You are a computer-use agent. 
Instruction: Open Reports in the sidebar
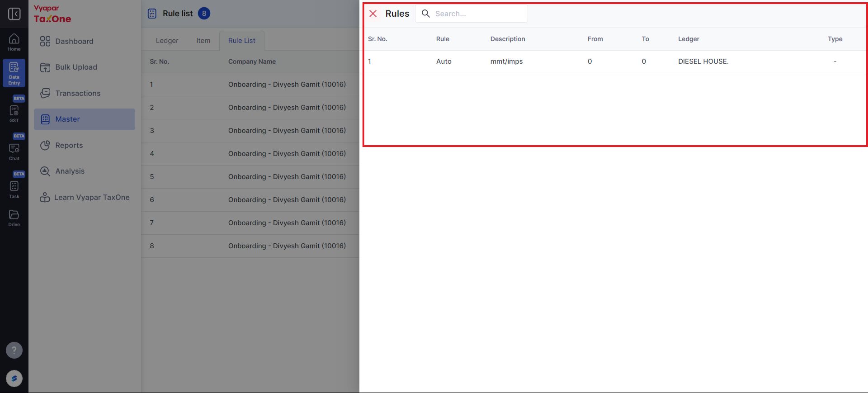click(x=85, y=145)
